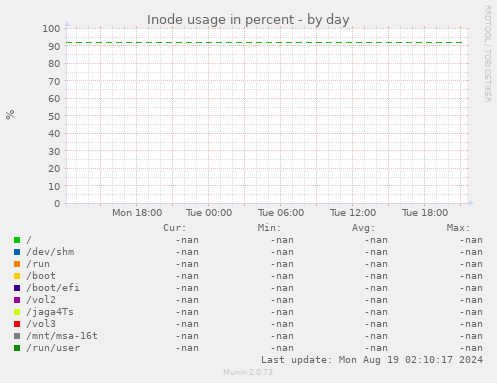This screenshot has width=497, height=383.
Task: Click the 50 value on the Y axis
Action: 54,116
